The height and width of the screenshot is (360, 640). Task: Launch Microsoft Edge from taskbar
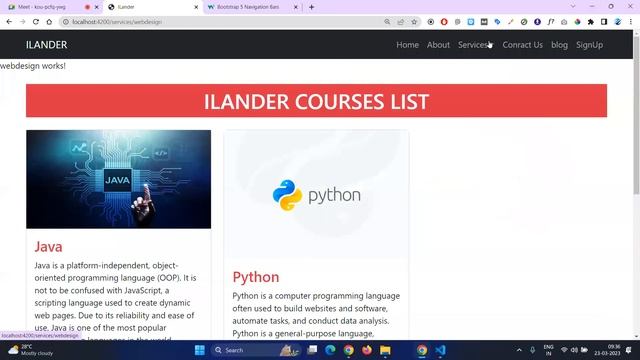pyautogui.click(x=330, y=350)
